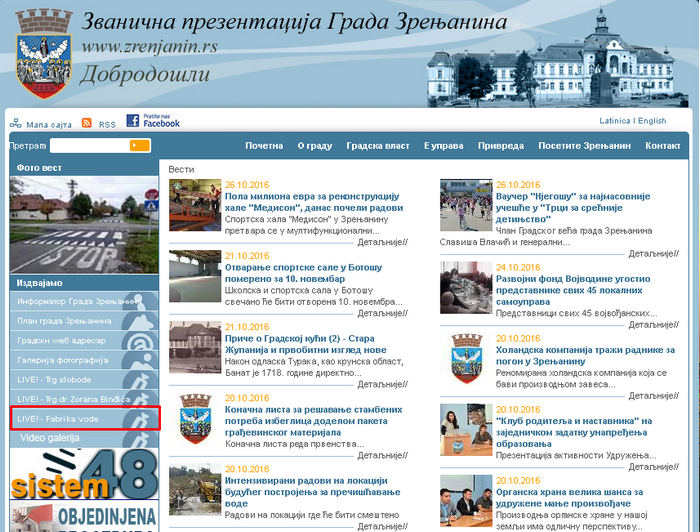The width and height of the screenshot is (700, 532).
Task: Click the construction site works thumbnail
Action: tap(195, 489)
